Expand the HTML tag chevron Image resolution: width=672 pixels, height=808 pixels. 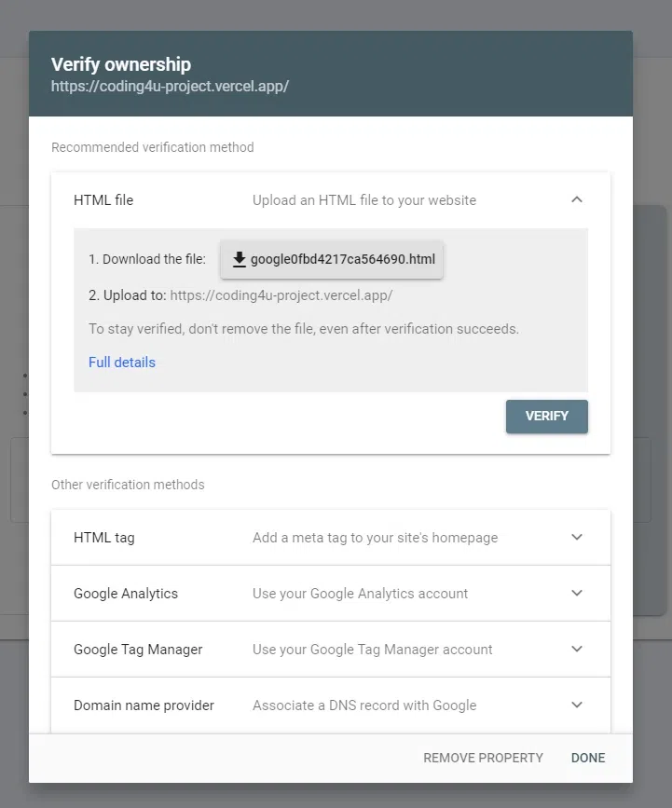[x=577, y=538]
